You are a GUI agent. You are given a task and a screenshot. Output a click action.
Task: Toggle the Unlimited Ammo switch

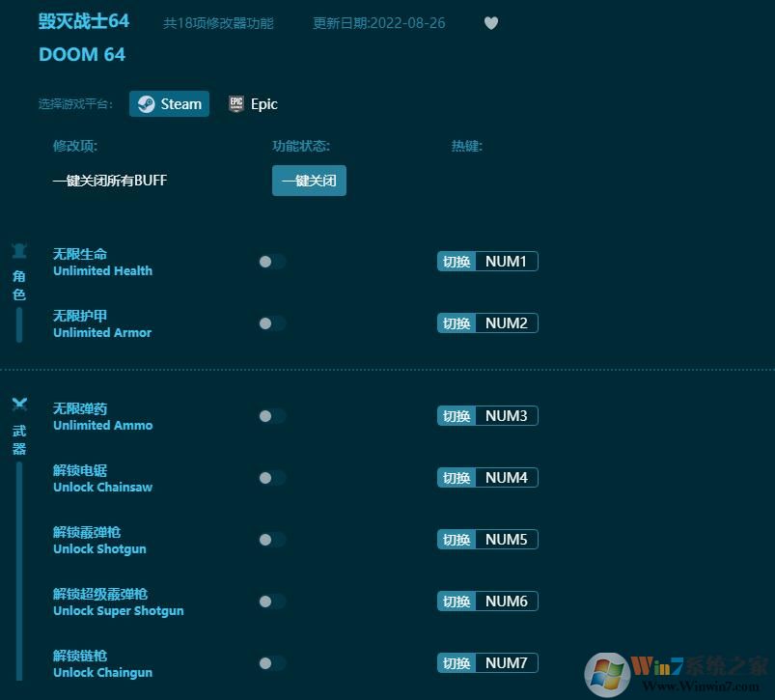point(271,415)
